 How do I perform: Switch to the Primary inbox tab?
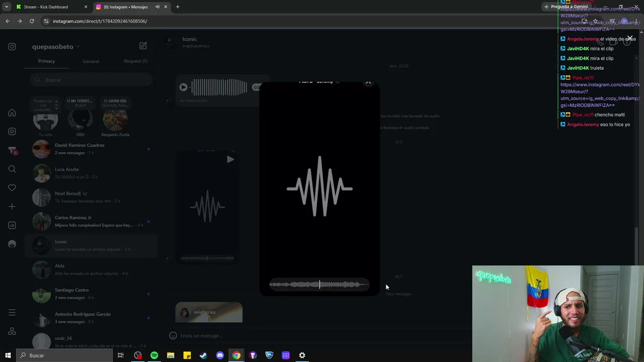click(x=46, y=61)
